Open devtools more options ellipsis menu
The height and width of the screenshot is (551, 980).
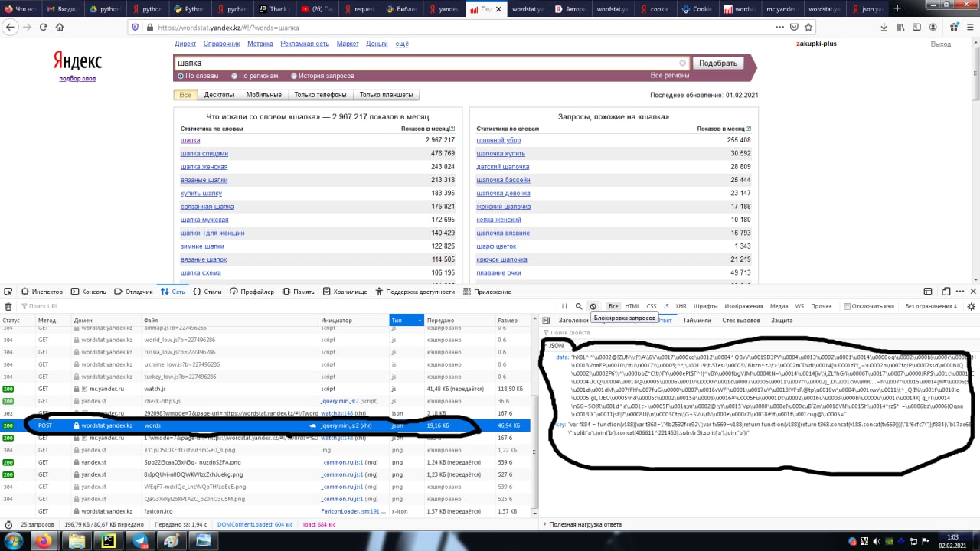(959, 292)
